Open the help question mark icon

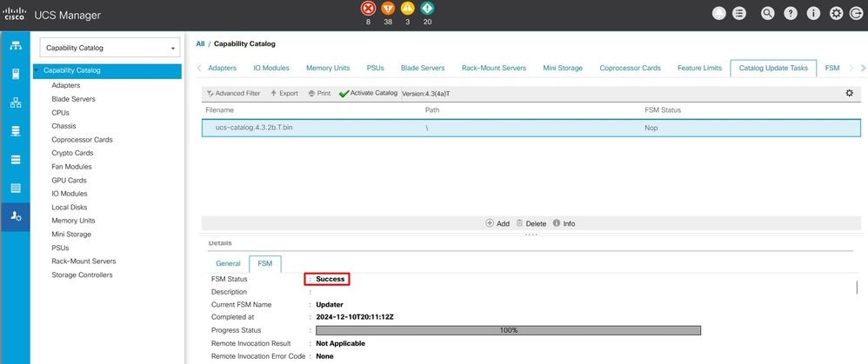pyautogui.click(x=791, y=15)
